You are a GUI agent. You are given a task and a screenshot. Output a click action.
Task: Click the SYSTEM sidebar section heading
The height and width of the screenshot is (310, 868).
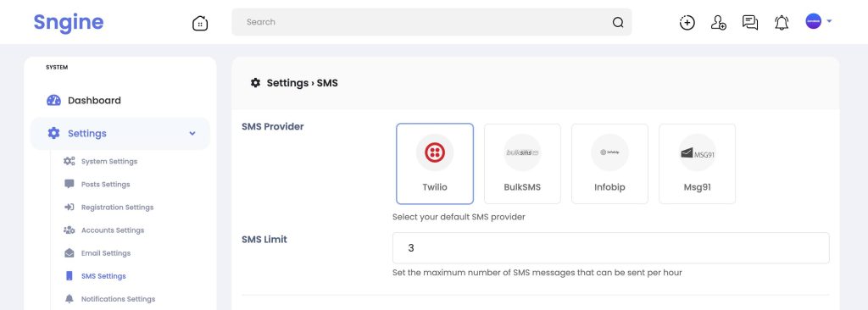point(57,68)
